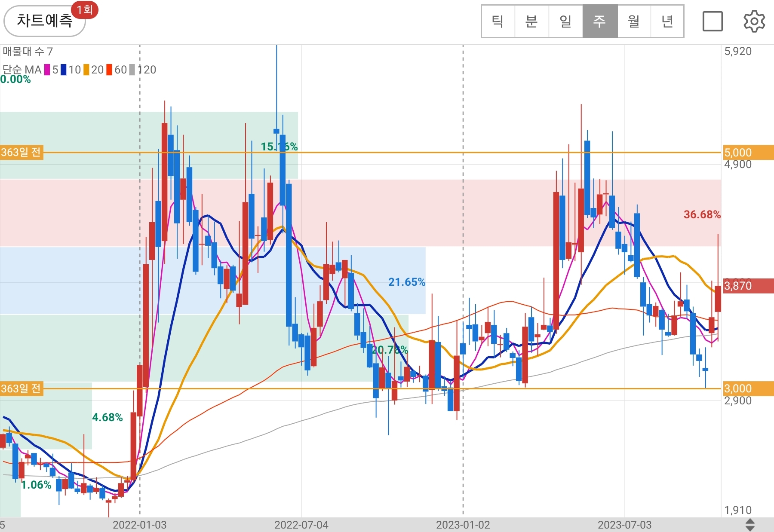
Task: Switch to the 분 minute timeframe tab
Action: tap(531, 21)
